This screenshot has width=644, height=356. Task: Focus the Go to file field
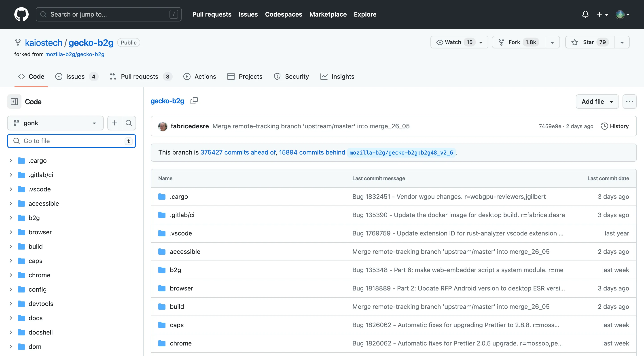tap(72, 141)
